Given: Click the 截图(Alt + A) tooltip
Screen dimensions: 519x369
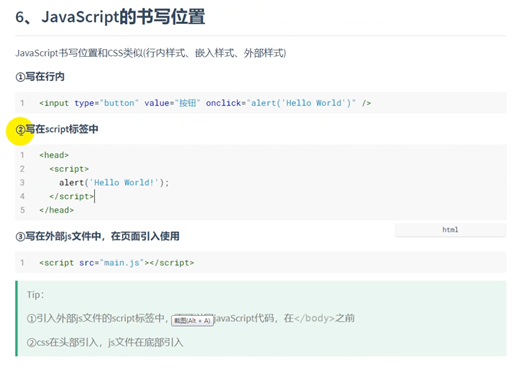Looking at the screenshot, I should point(192,320).
